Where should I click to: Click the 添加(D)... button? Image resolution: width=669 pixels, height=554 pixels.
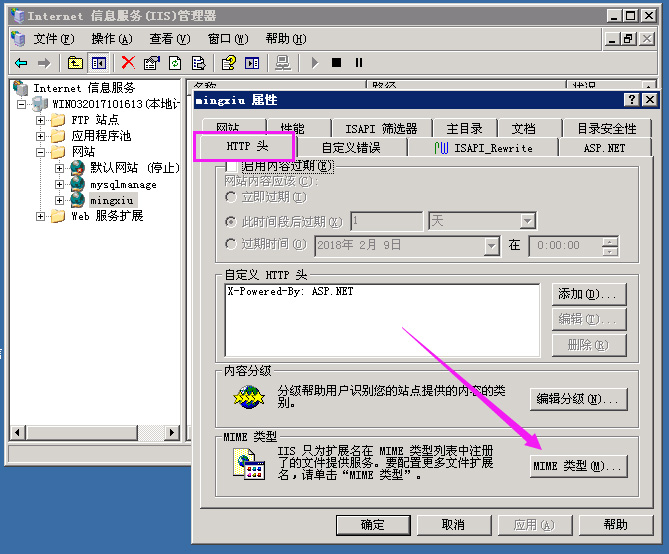589,294
